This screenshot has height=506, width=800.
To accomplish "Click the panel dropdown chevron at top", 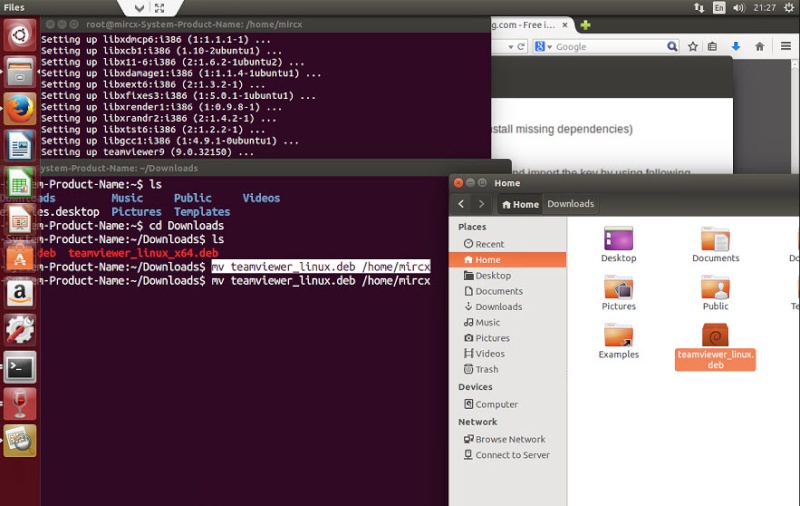I will (139, 8).
